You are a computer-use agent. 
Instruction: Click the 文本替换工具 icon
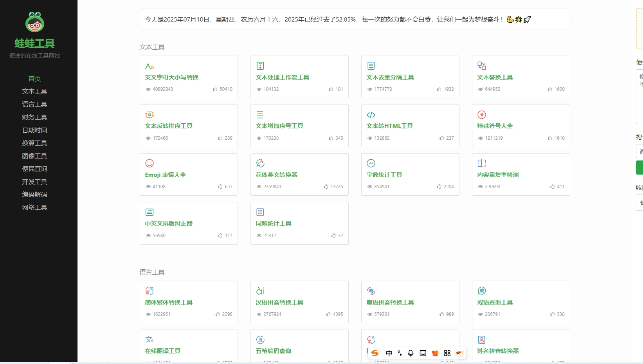click(x=481, y=66)
